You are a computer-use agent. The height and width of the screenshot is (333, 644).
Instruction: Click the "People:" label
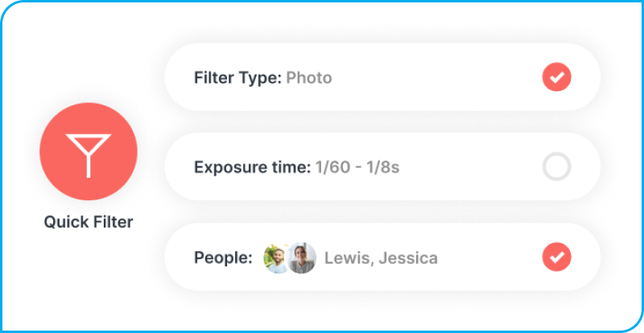coord(223,258)
